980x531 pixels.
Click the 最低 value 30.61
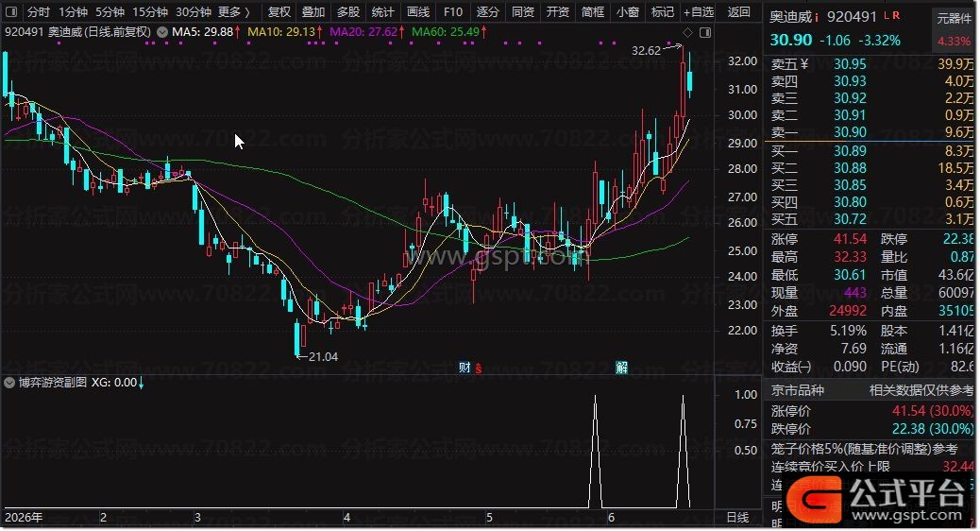(x=850, y=275)
